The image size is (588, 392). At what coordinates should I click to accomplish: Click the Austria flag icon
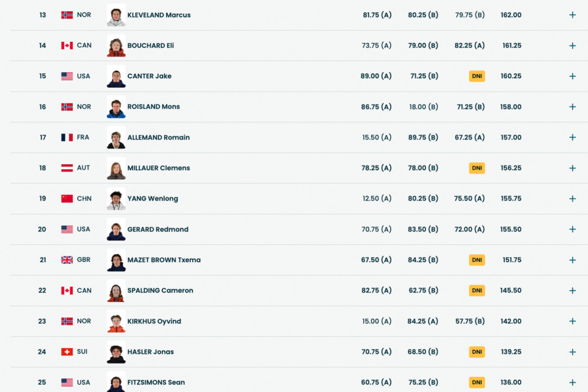point(67,168)
